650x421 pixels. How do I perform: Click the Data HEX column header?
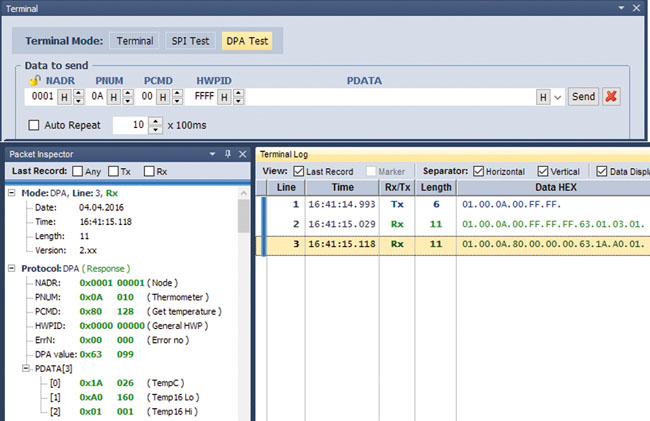[x=555, y=187]
